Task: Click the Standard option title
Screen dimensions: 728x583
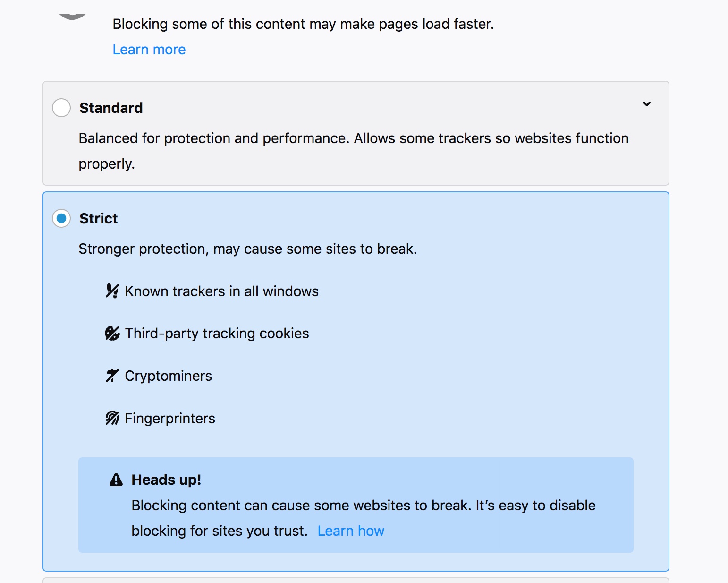Action: (111, 108)
